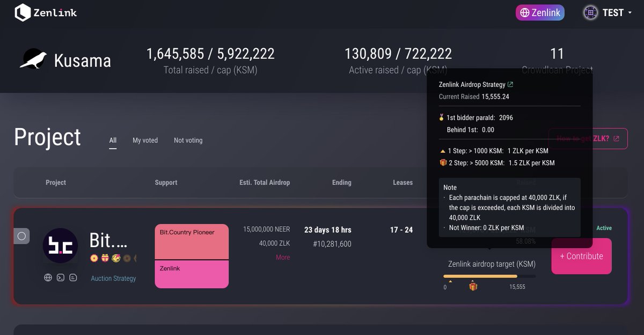
Task: Click the TEST account avatar icon
Action: click(x=591, y=12)
